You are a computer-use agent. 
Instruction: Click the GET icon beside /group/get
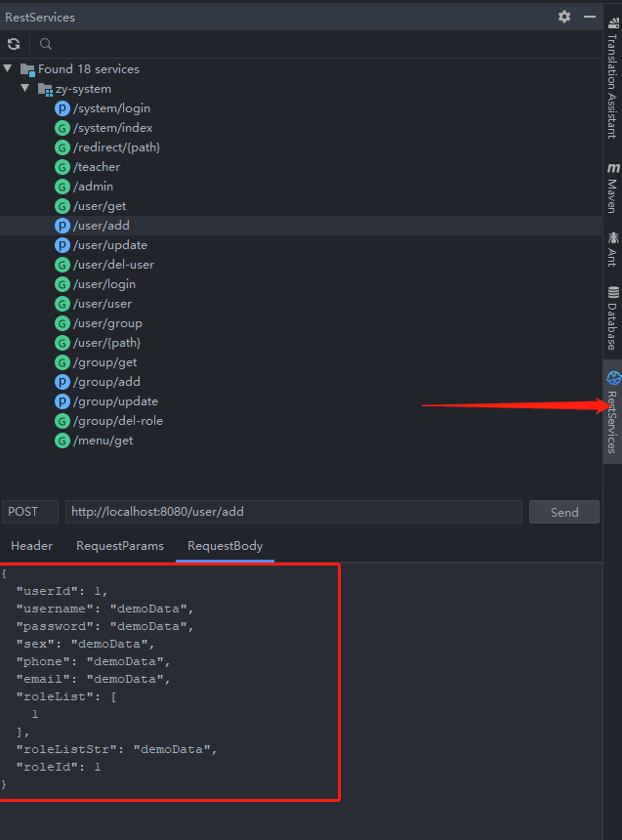(x=62, y=362)
